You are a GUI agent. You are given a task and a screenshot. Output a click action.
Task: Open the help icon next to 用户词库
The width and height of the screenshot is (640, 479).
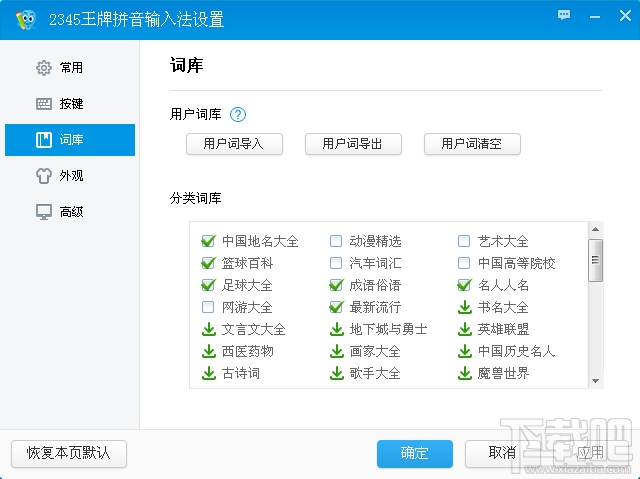click(x=238, y=115)
